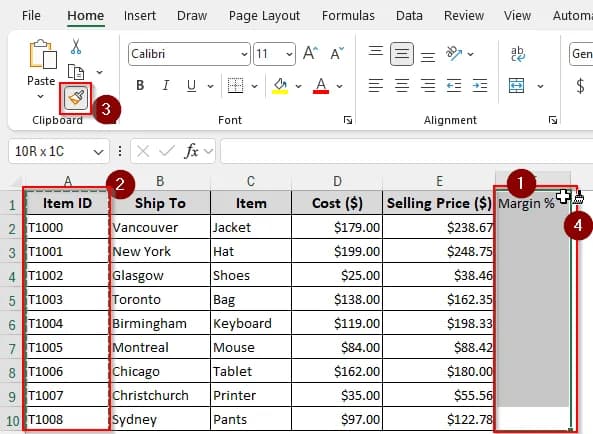The image size is (593, 434).
Task: Apply Top Align to cells
Action: 376,51
